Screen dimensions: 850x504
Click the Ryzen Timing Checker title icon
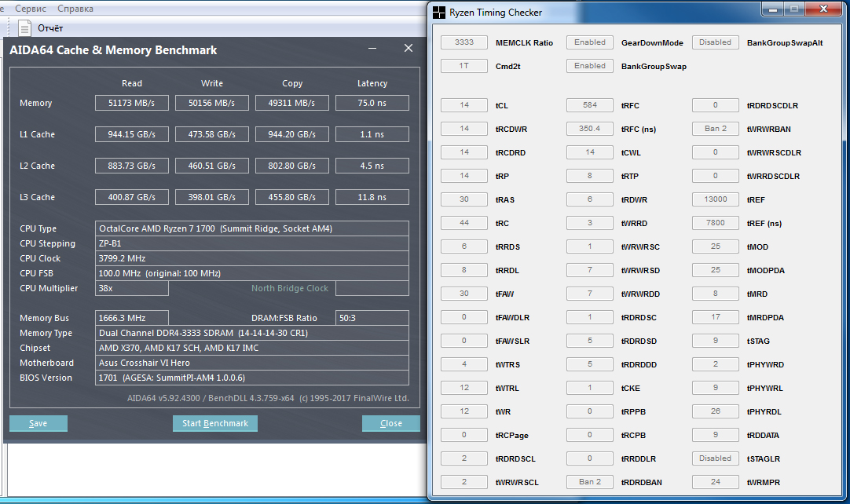coord(439,13)
